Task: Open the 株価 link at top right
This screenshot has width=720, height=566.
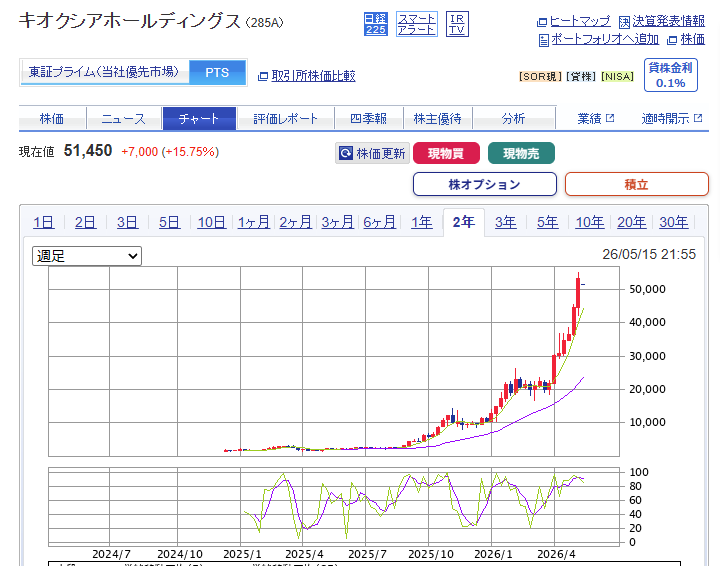Action: pyautogui.click(x=692, y=39)
